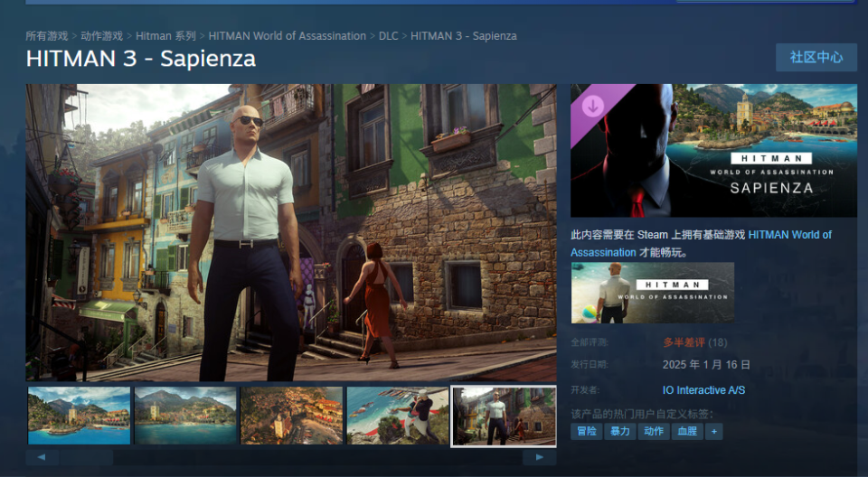Open the 多半差评 review summary
Viewport: 868px width, 477px height.
coord(684,342)
